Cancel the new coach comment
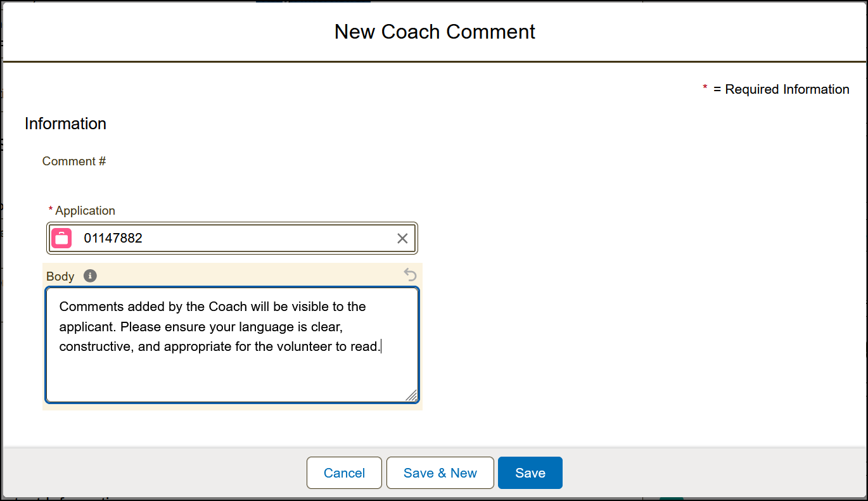Viewport: 868px width, 501px height. pos(344,472)
